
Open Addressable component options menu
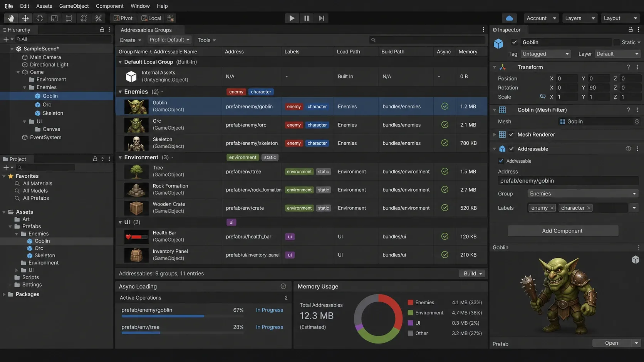[637, 149]
